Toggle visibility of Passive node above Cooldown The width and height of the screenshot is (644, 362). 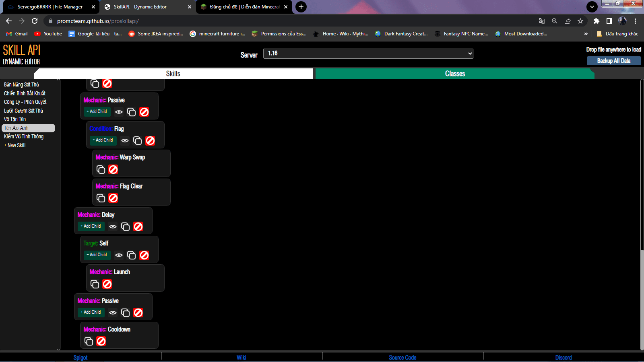[113, 313]
